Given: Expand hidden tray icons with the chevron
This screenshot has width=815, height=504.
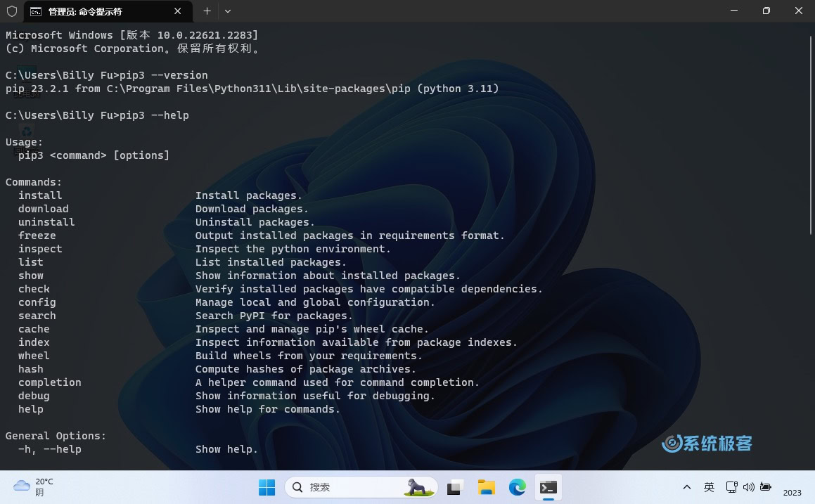Looking at the screenshot, I should 687,487.
